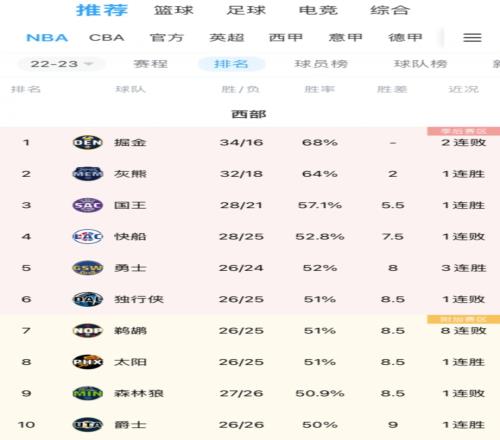Viewport: 500px width, 440px height.
Task: Tap the Pelicans NOP team logo
Action: 88,330
